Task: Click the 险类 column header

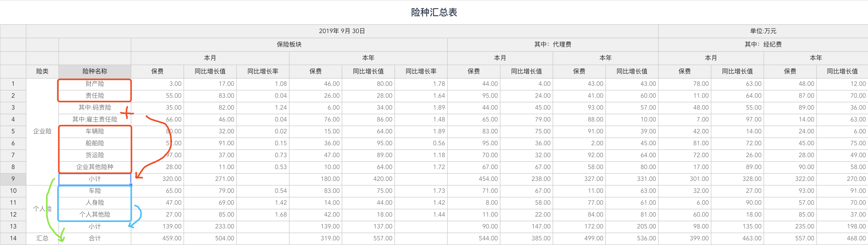Action: pos(42,71)
